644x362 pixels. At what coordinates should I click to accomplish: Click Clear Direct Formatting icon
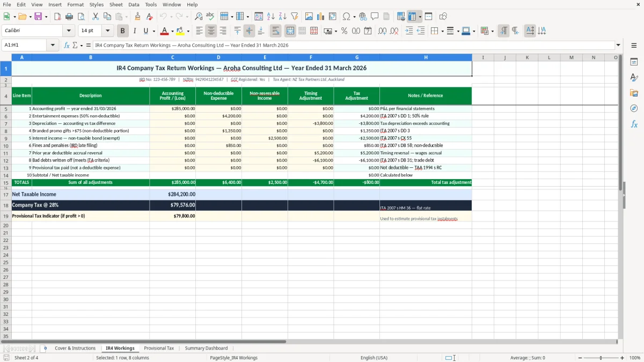click(150, 17)
